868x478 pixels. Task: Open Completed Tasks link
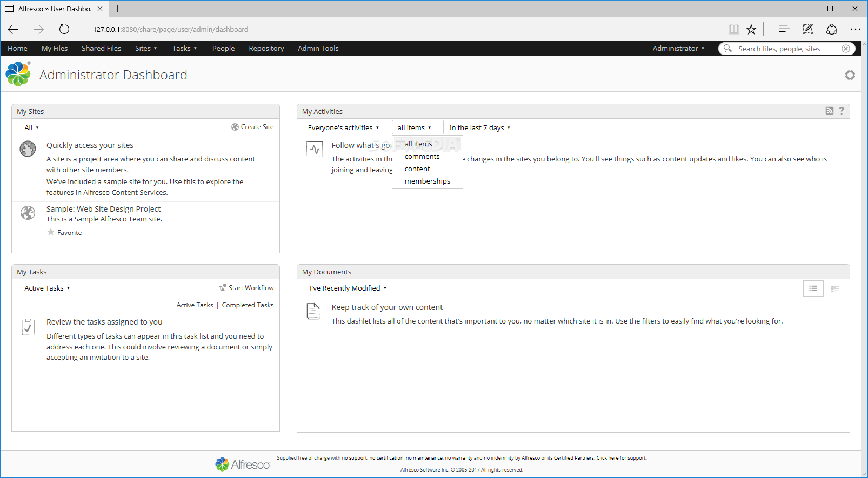248,305
